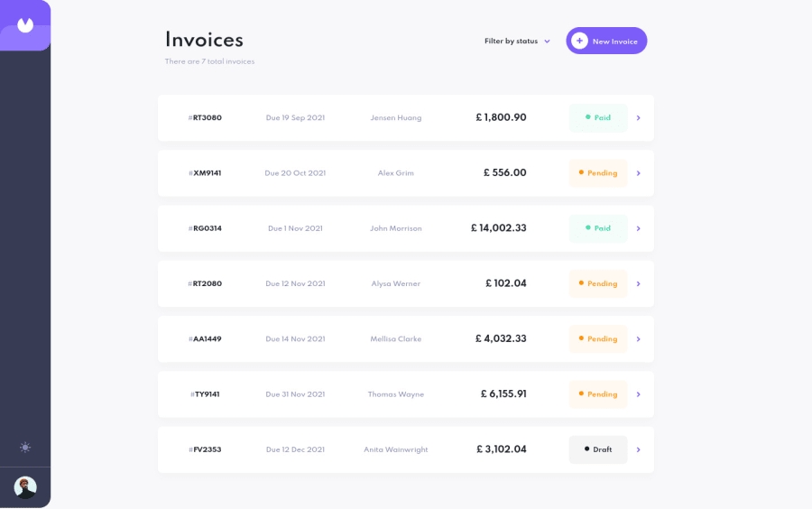Click client name Anita Wainwright
This screenshot has width=812, height=509.
tap(396, 449)
